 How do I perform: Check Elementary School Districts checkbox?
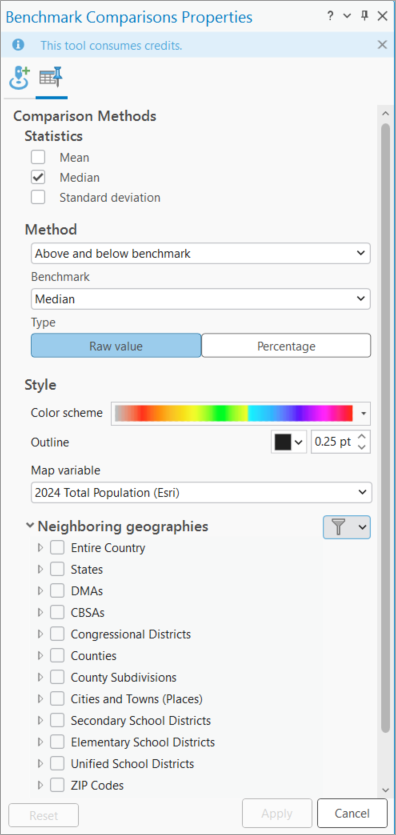point(57,742)
